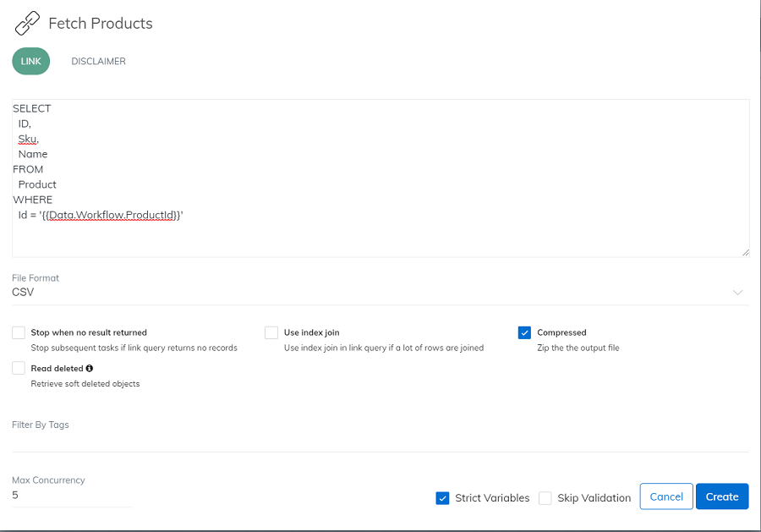761x532 pixels.
Task: Click the 'Product' table name in query
Action: click(x=37, y=184)
